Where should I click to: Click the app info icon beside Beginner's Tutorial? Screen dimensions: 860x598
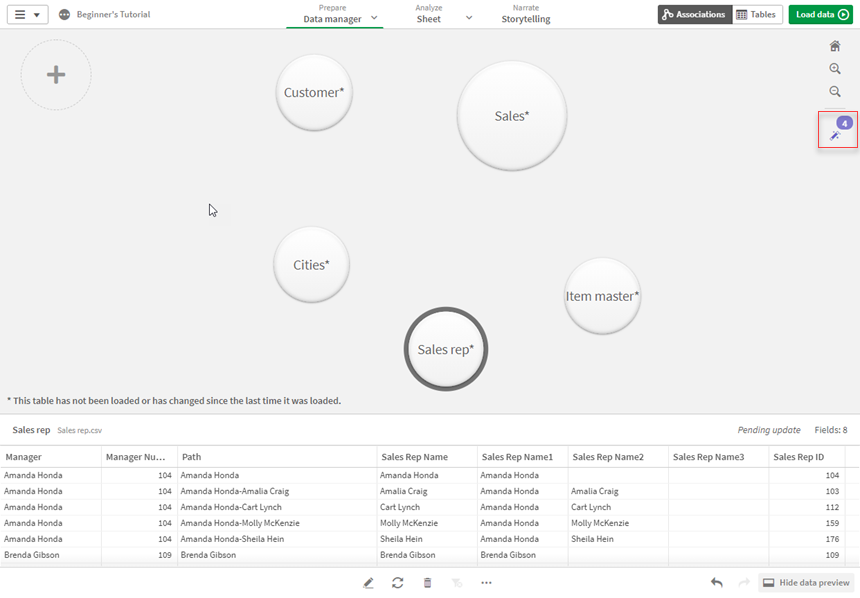pos(65,15)
